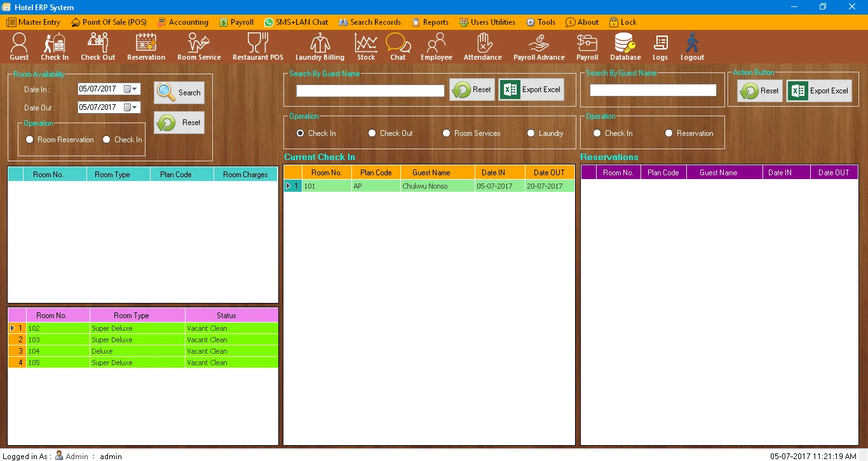Open the Users Utilities menu

(x=487, y=22)
